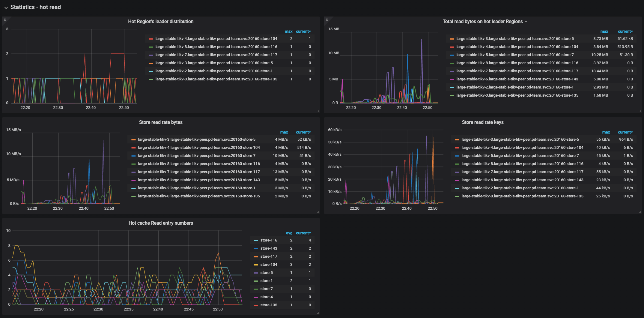Select the store-1 legend entry in Hot cache panel

click(266, 280)
